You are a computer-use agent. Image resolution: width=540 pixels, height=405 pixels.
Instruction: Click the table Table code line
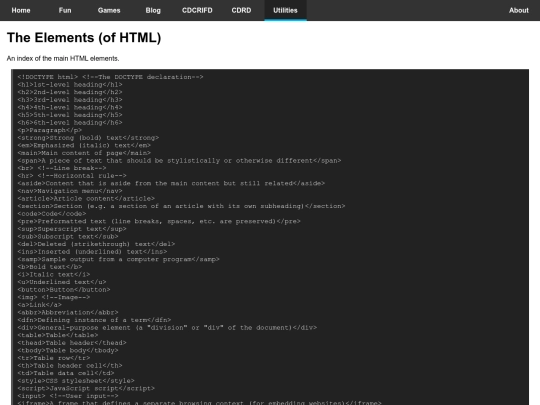58,335
